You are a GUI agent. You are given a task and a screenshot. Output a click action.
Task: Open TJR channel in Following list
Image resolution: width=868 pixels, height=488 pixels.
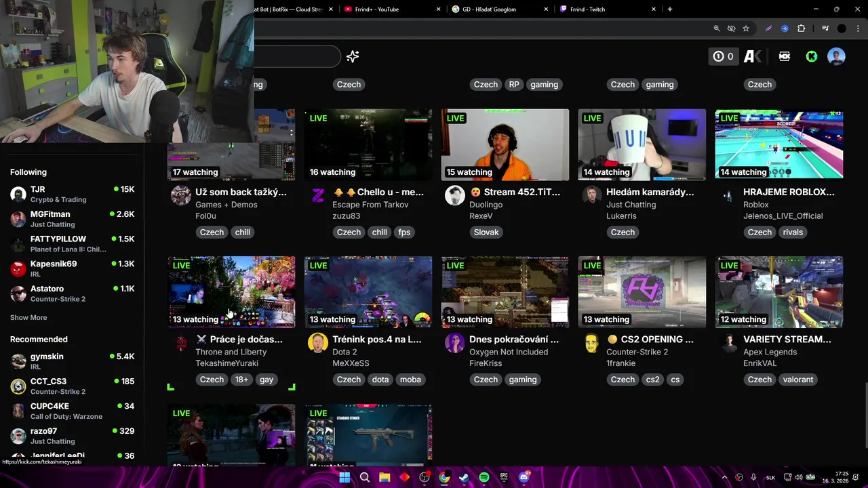[x=72, y=195]
